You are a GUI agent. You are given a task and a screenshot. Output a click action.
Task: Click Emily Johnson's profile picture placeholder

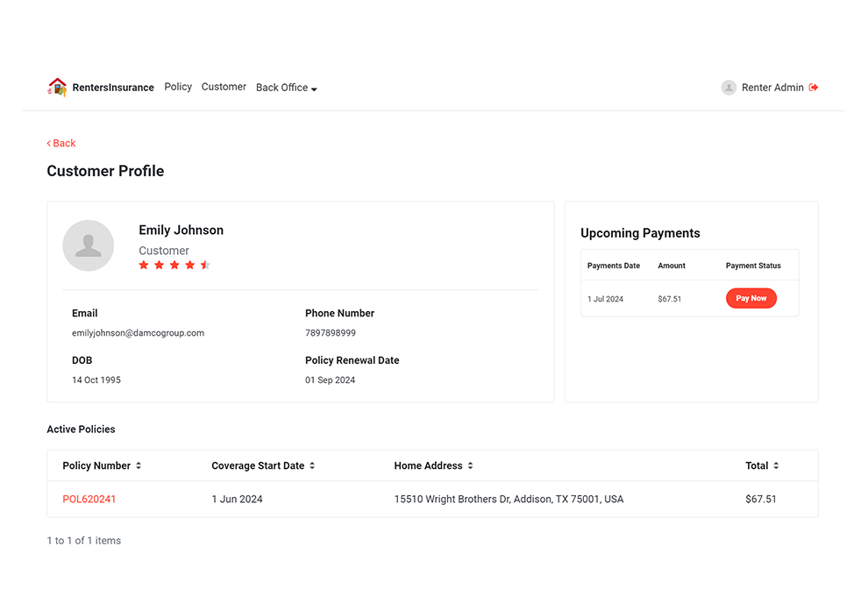(x=88, y=245)
